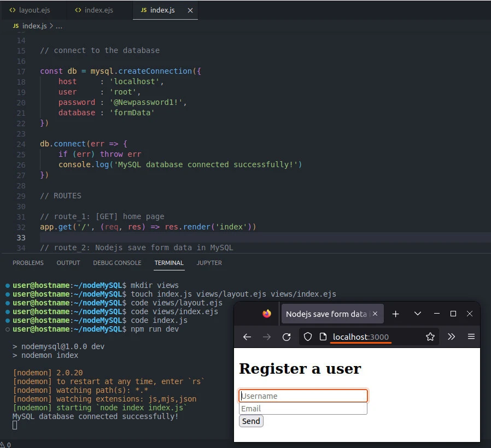Click the browser back arrow
This screenshot has height=448, width=491.
pyautogui.click(x=247, y=337)
